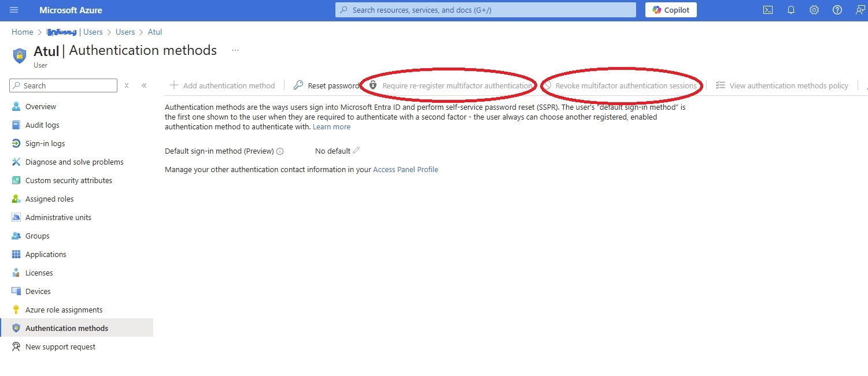
Task: Open the feedback icon in the top bar
Action: point(860,10)
